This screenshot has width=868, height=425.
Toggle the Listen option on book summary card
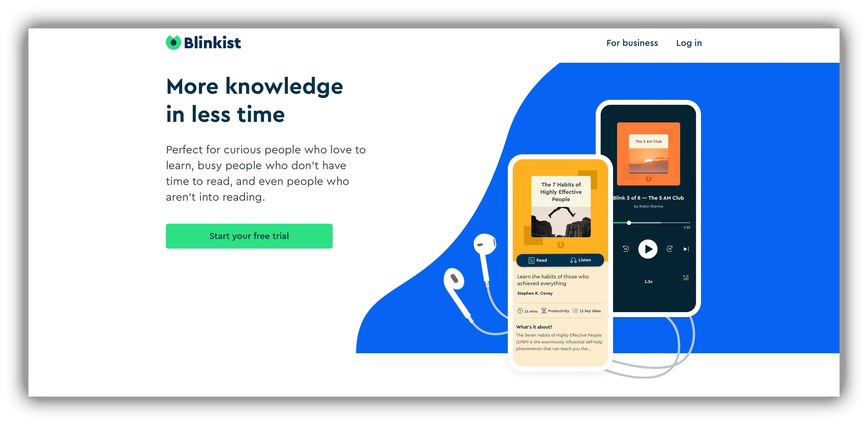(x=580, y=260)
